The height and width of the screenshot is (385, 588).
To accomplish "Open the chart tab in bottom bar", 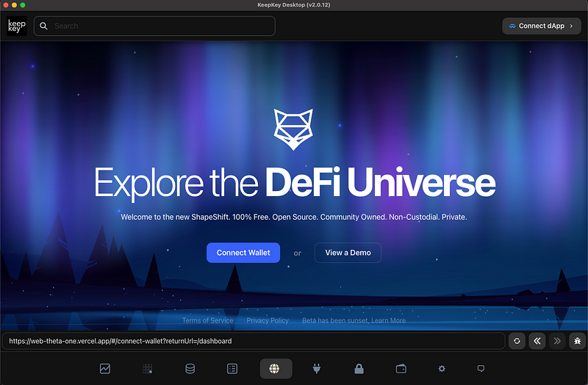I will 105,369.
